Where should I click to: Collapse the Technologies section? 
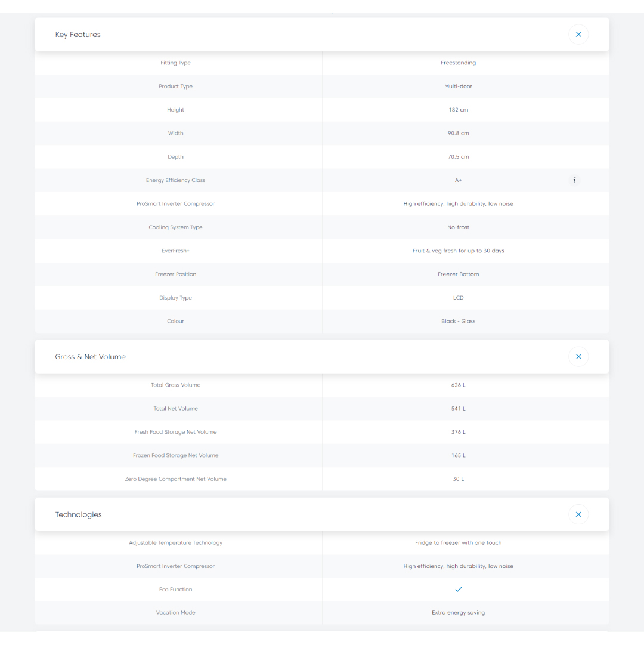(578, 514)
